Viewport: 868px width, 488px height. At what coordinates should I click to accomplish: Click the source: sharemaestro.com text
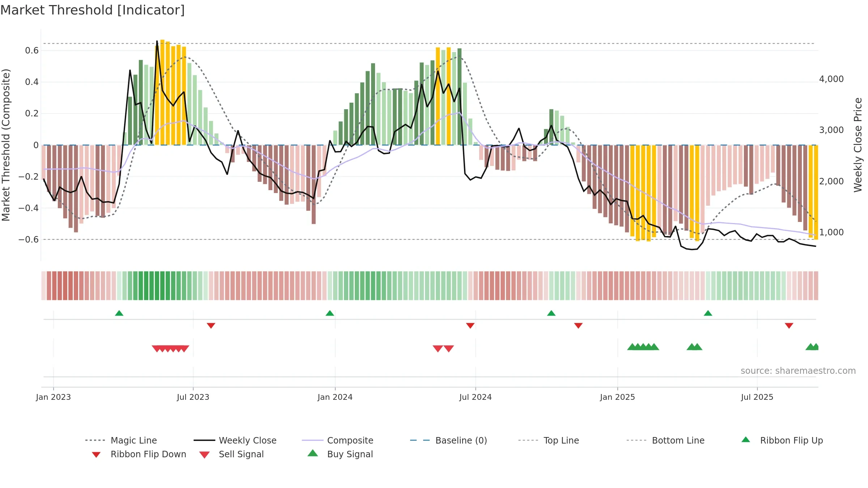(x=798, y=371)
